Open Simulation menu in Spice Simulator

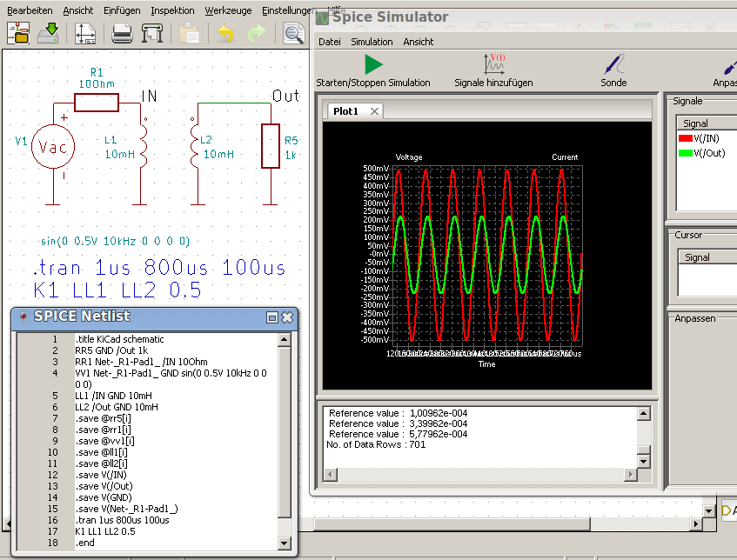point(372,42)
